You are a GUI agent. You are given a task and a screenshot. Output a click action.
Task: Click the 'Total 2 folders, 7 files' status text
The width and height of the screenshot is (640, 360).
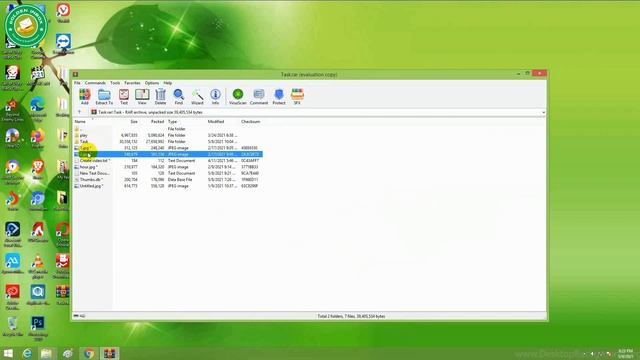click(351, 316)
